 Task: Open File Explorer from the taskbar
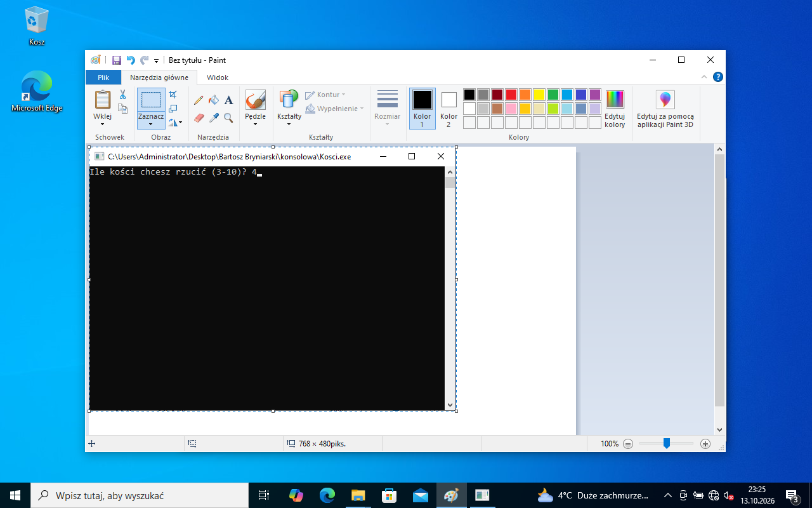[x=358, y=495]
